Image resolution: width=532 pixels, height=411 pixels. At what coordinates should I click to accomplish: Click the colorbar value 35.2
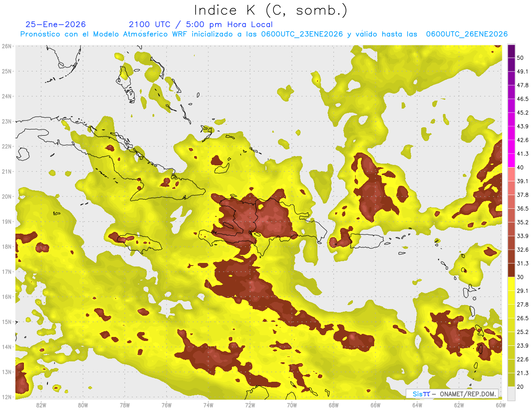[x=523, y=222]
